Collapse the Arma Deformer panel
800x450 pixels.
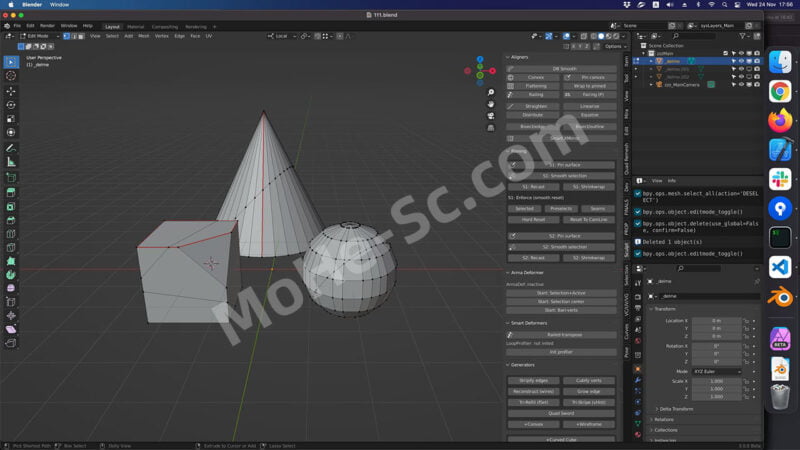[x=508, y=273]
